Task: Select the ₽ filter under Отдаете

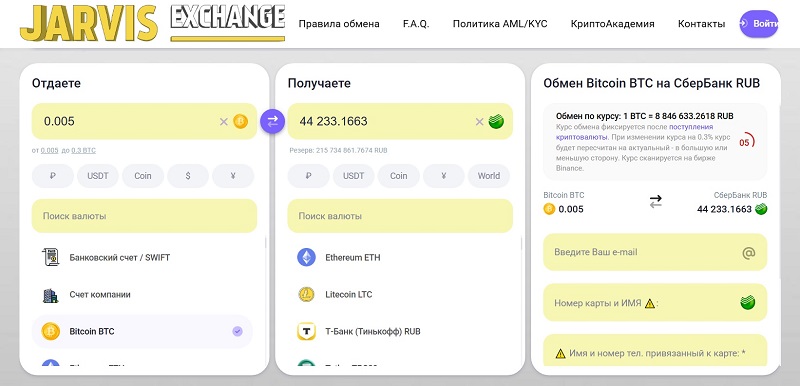Action: [53, 176]
